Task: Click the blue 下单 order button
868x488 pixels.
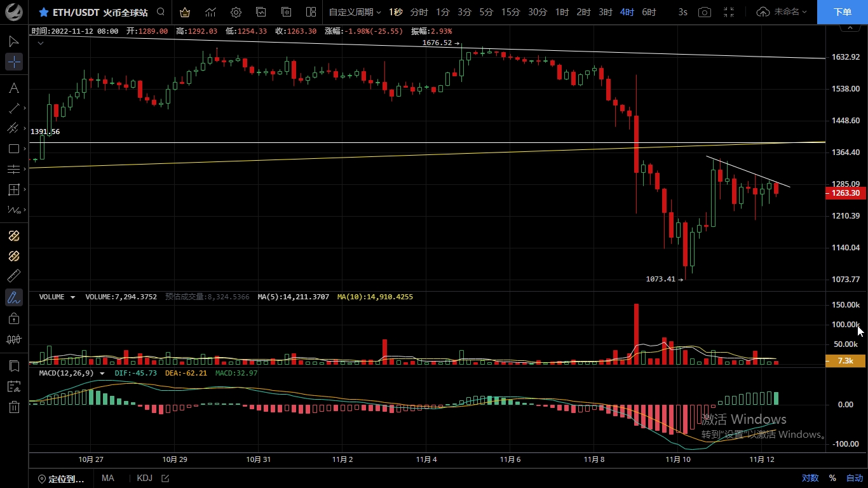Action: coord(843,12)
